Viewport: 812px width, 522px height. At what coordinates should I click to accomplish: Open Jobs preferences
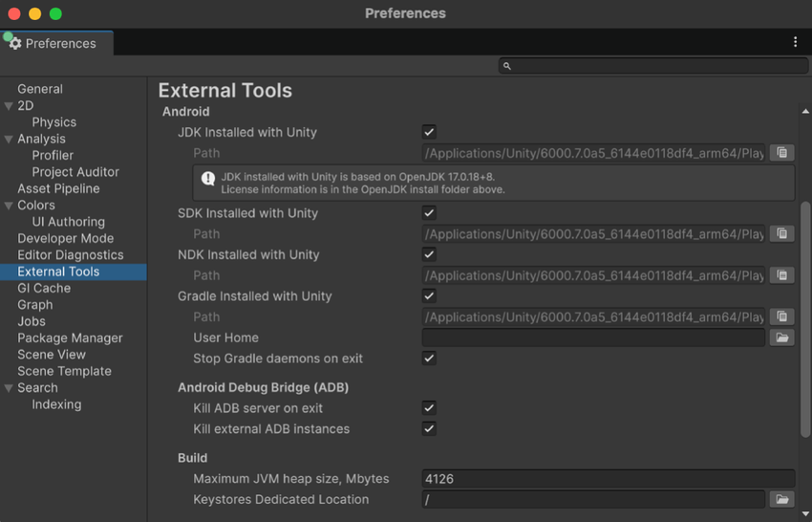(x=32, y=321)
